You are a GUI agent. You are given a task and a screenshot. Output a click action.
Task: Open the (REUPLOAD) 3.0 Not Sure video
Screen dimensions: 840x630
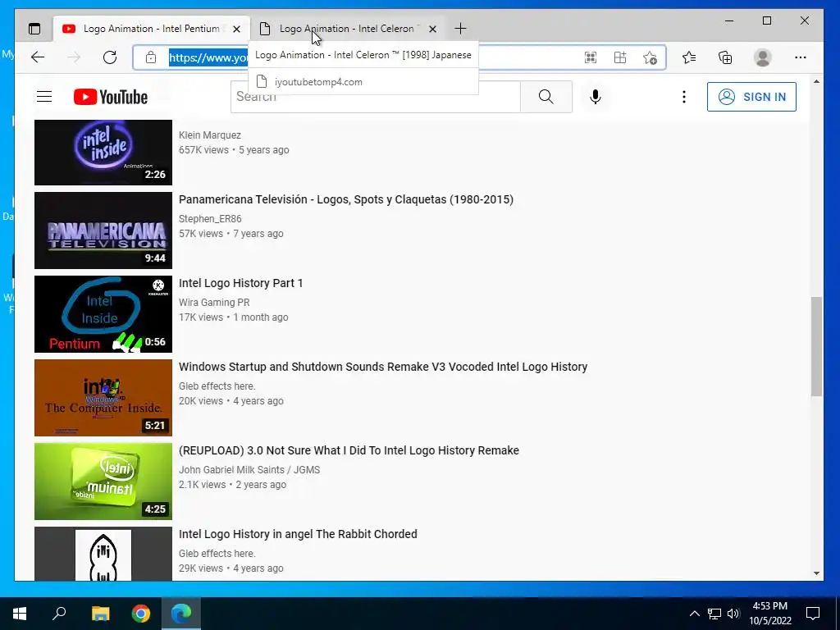click(x=349, y=450)
